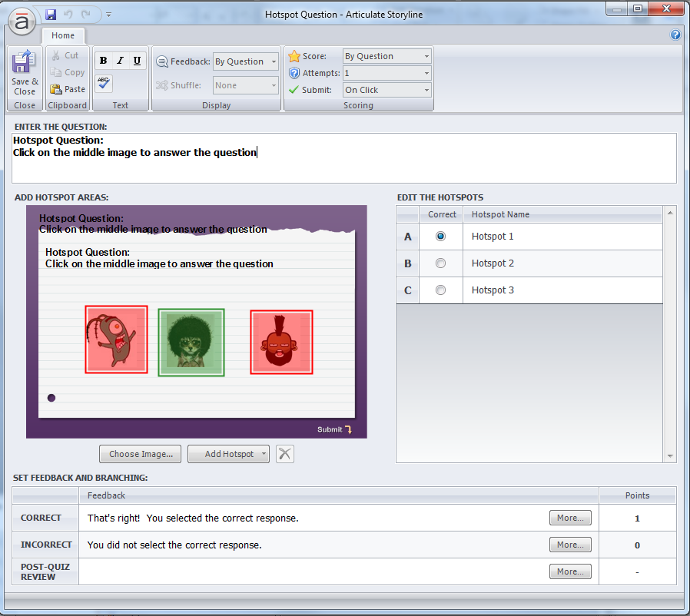690x616 pixels.
Task: Click the Score star icon
Action: (x=294, y=56)
